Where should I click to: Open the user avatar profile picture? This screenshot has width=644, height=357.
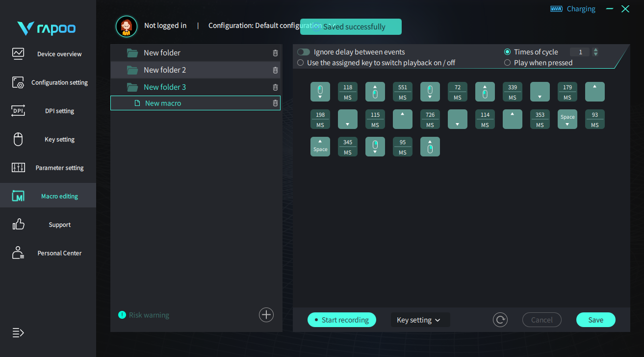pyautogui.click(x=127, y=26)
